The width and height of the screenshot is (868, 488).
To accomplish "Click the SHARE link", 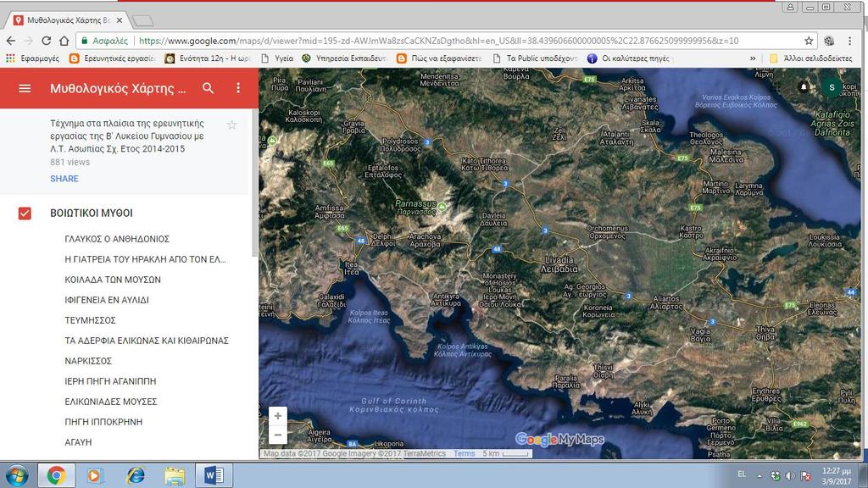I will coord(64,179).
